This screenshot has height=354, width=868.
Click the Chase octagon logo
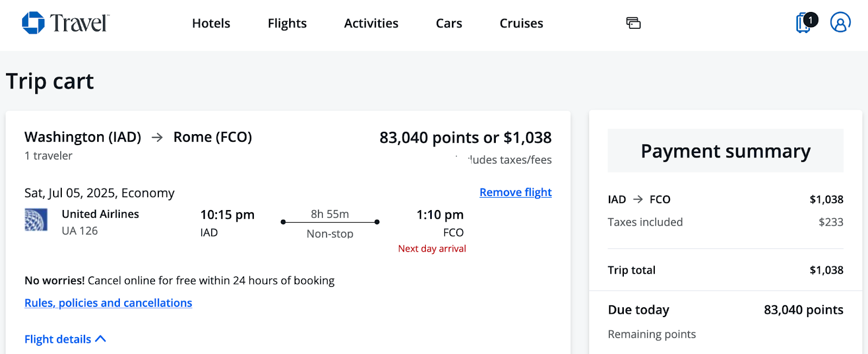click(33, 23)
